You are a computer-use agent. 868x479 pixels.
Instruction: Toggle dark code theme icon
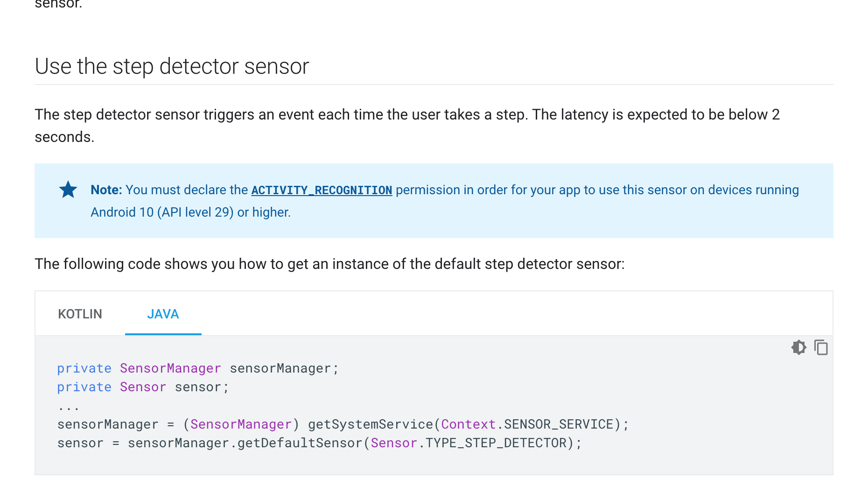[798, 347]
